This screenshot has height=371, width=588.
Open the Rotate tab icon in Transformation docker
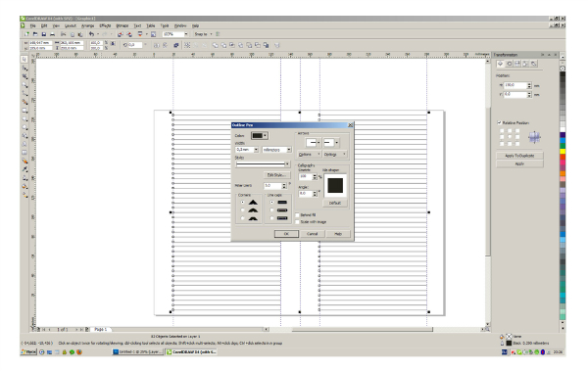509,64
